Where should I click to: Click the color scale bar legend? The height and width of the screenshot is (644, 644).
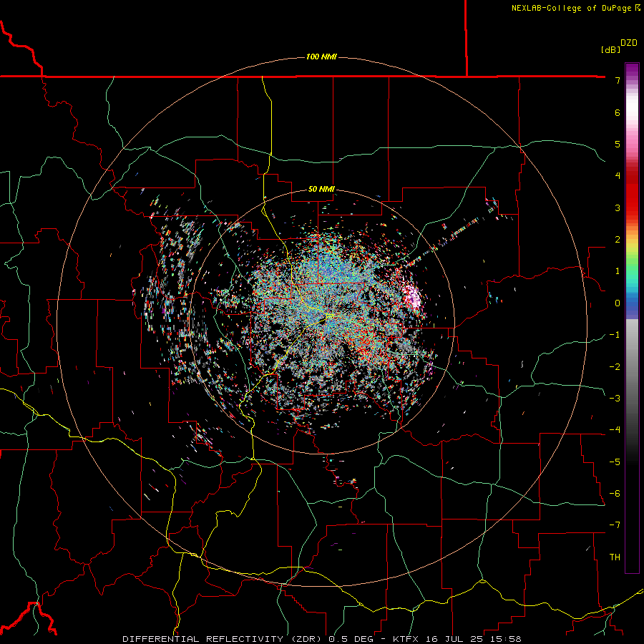click(x=632, y=318)
